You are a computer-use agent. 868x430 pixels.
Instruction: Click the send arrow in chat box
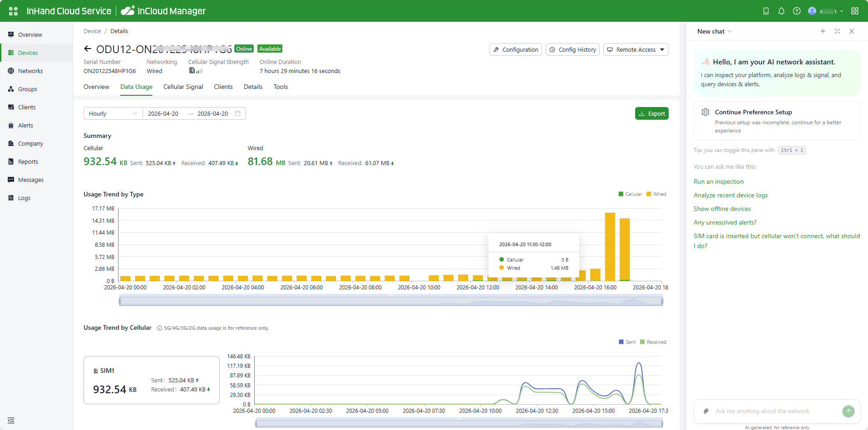(x=848, y=411)
